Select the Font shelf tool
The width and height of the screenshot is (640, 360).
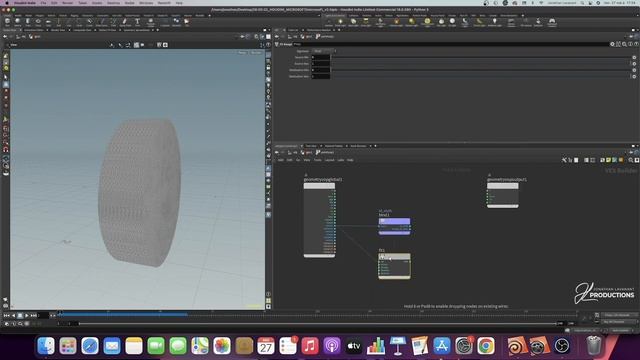coord(138,22)
